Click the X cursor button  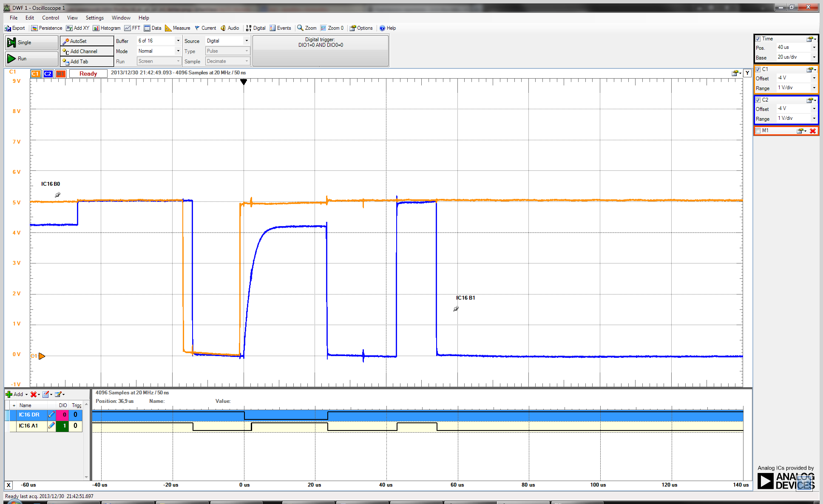(x=9, y=485)
